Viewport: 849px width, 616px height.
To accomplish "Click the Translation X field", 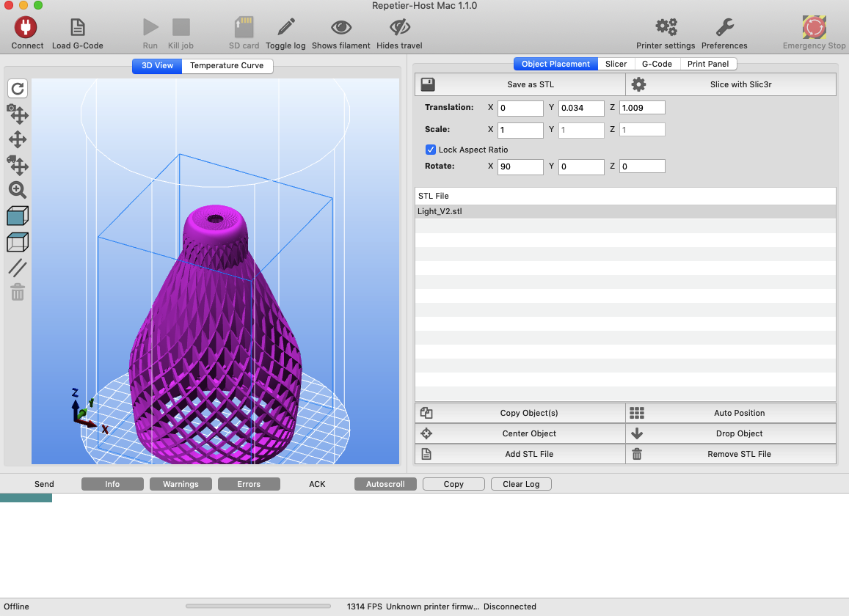I will point(520,108).
